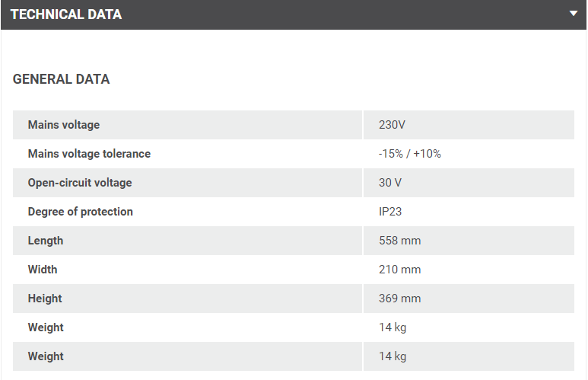The height and width of the screenshot is (380, 588).
Task: Click the IP23 protection value
Action: pyautogui.click(x=391, y=212)
